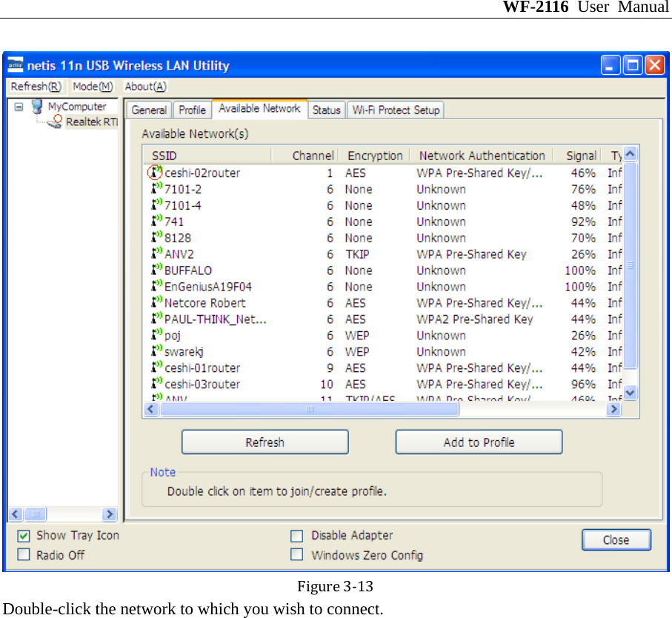Click the netis logo in the title bar
The image size is (672, 618).
coord(14,65)
